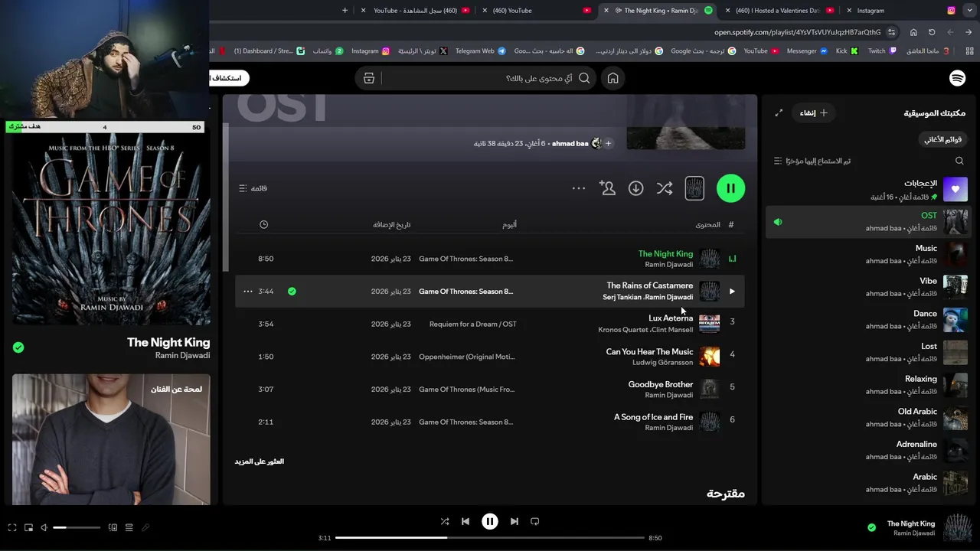This screenshot has width=980, height=551.
Task: Mute the volume speaker icon
Action: (44, 527)
